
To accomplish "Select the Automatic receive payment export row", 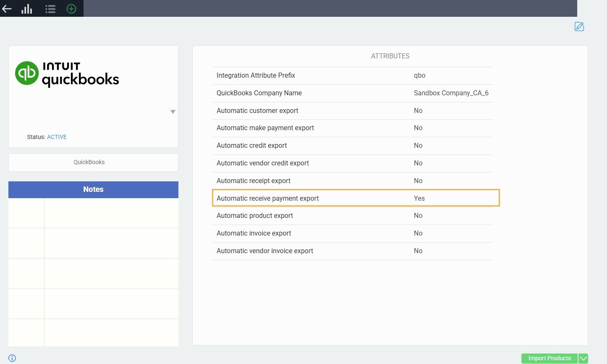I will pos(355,198).
